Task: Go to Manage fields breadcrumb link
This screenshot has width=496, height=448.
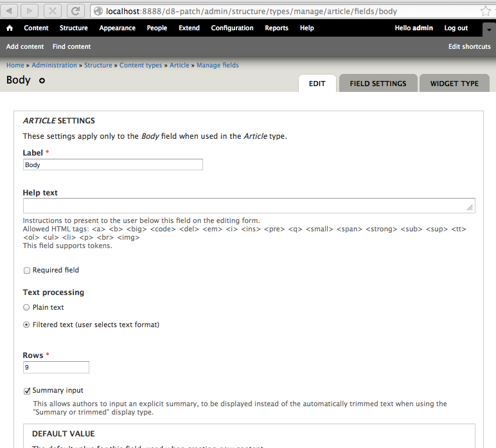Action: [x=218, y=65]
